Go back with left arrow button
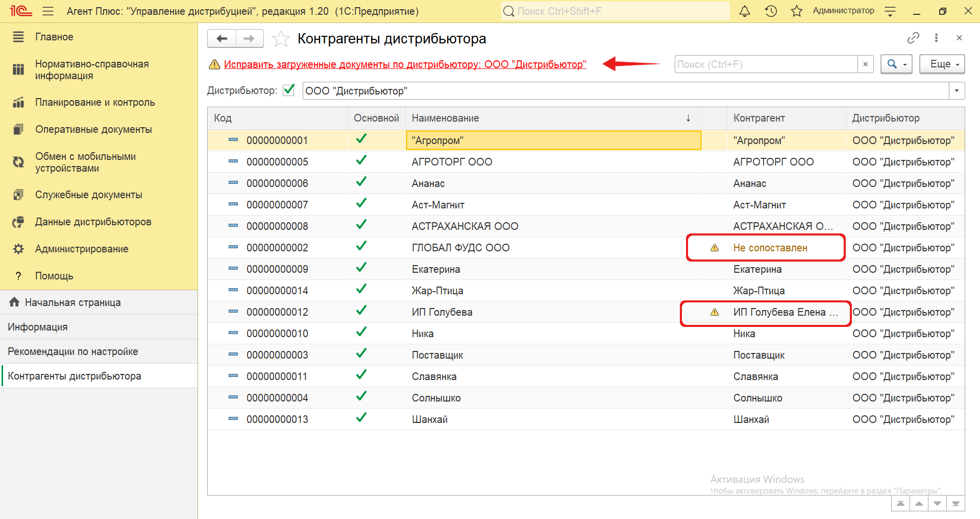Image resolution: width=980 pixels, height=519 pixels. tap(222, 39)
